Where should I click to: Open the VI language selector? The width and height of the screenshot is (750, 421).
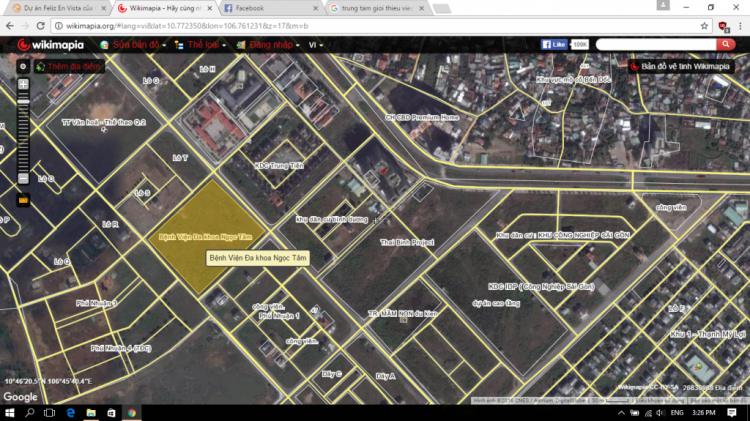[315, 45]
